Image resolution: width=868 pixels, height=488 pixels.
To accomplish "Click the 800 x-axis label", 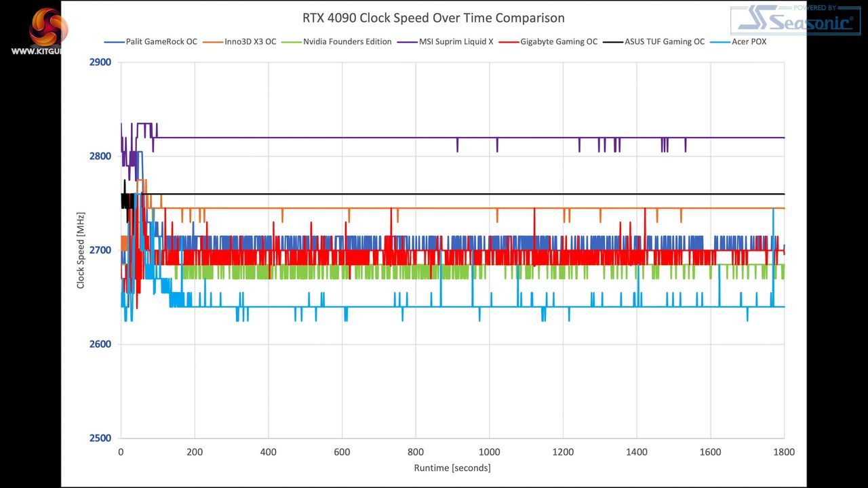I will (416, 452).
